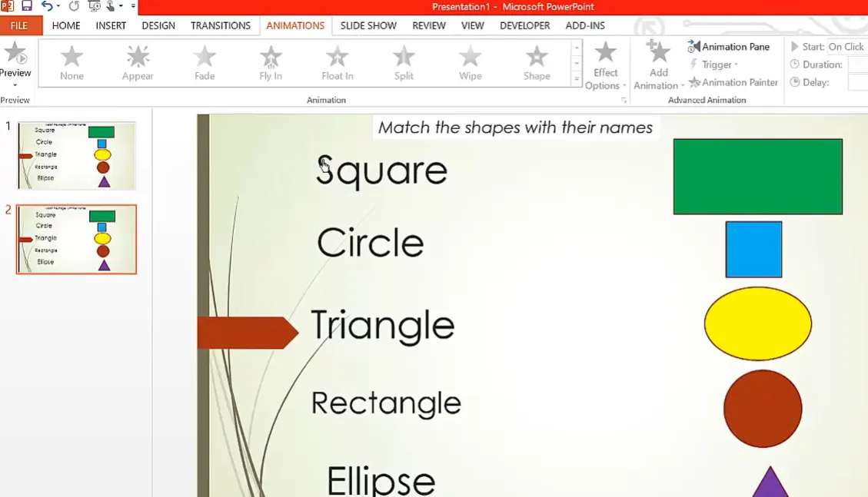Switch to the Transitions tab
Image resolution: width=868 pixels, height=497 pixels.
(221, 25)
